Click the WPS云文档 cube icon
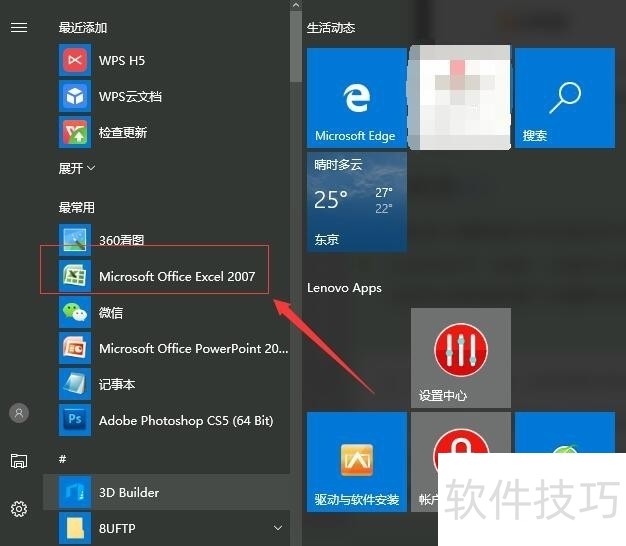 click(x=75, y=96)
